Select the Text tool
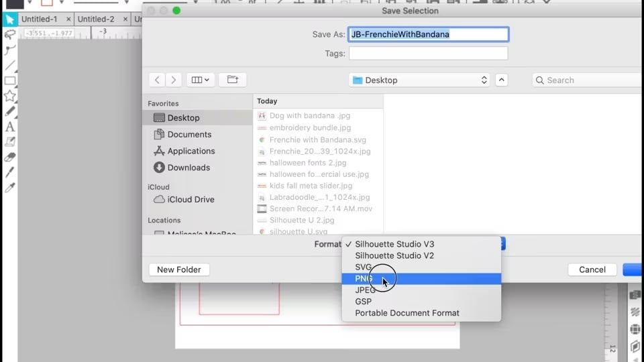The height and width of the screenshot is (362, 644). tap(10, 127)
